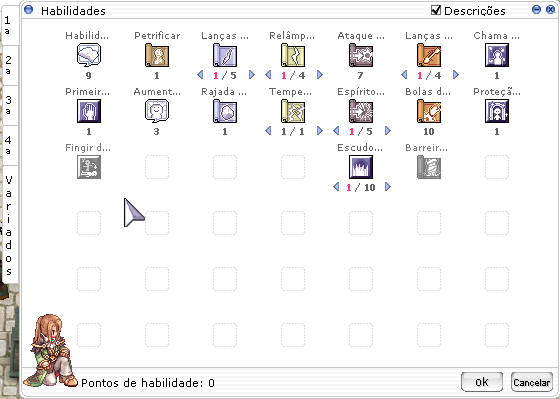The height and width of the screenshot is (399, 560).
Task: Raise Escudo 1/10 level using right arrow
Action: click(x=388, y=186)
